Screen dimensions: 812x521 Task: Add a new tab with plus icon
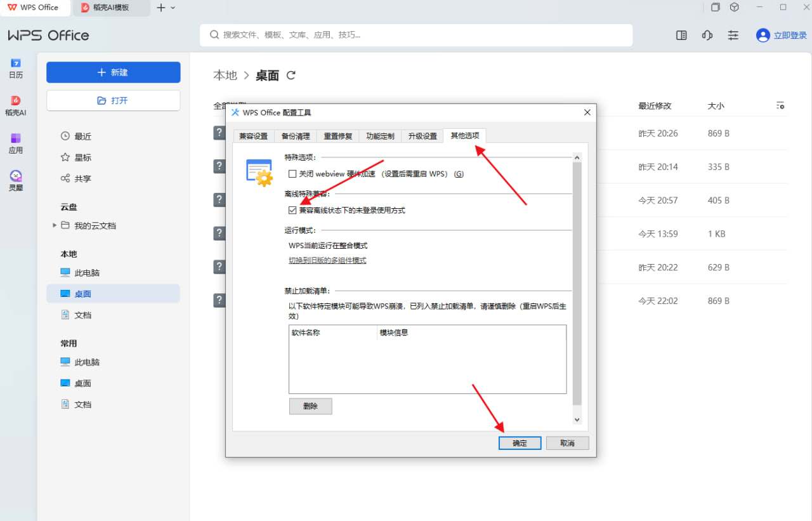[x=160, y=8]
